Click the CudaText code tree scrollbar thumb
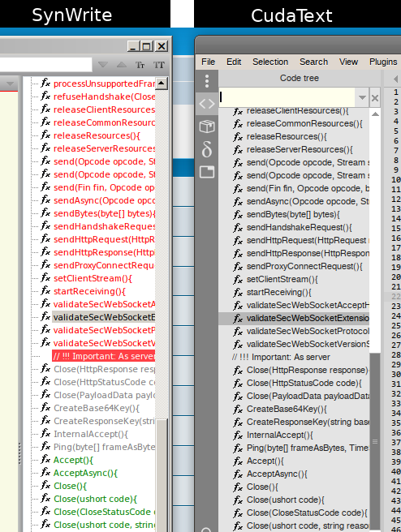Image resolution: width=401 pixels, height=532 pixels. (x=375, y=441)
